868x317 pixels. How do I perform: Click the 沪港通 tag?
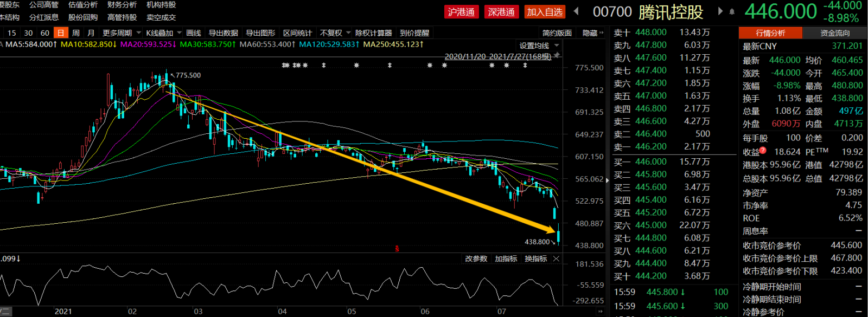coord(461,12)
